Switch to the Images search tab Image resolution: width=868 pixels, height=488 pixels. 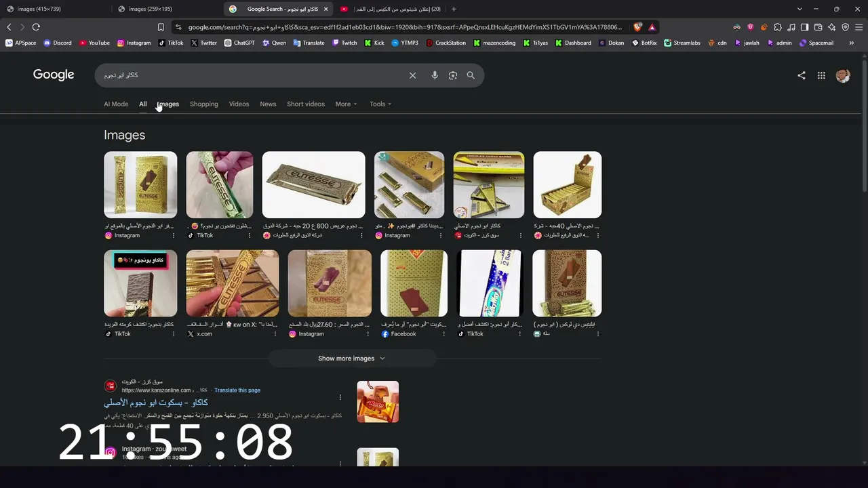tap(168, 104)
